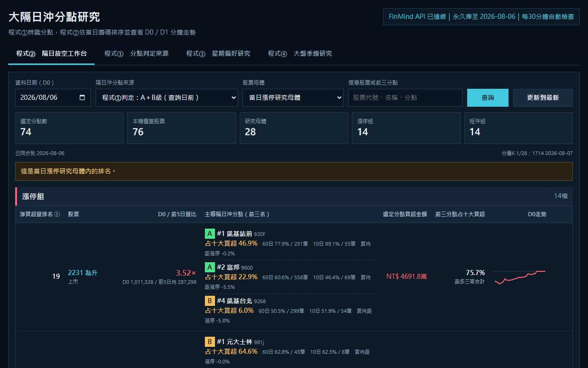Click the 75.7% top-three share value
The height and width of the screenshot is (368, 588).
pos(475,273)
